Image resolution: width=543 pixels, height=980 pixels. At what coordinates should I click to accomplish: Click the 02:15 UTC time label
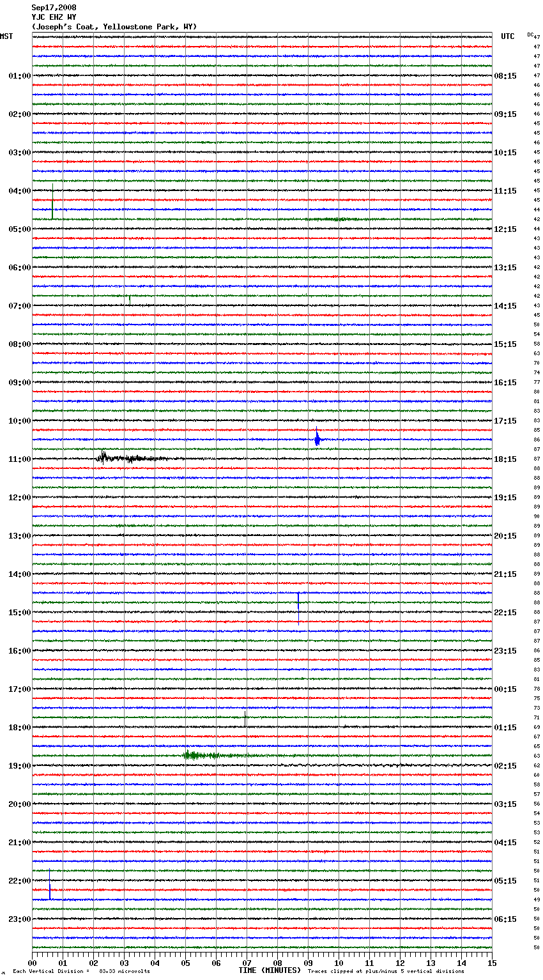click(505, 766)
